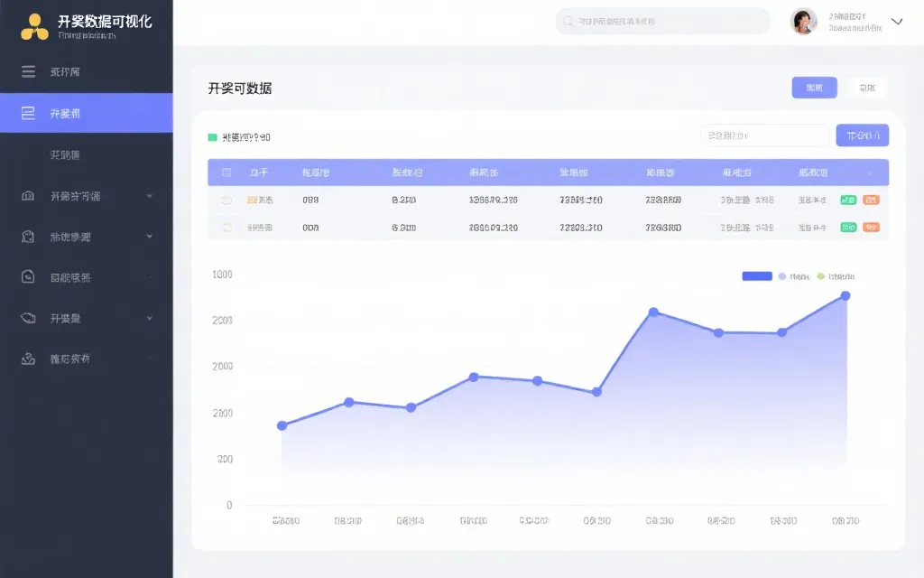The width and height of the screenshot is (924, 578).
Task: Select the purple tab button beside the page title
Action: pyautogui.click(x=814, y=88)
